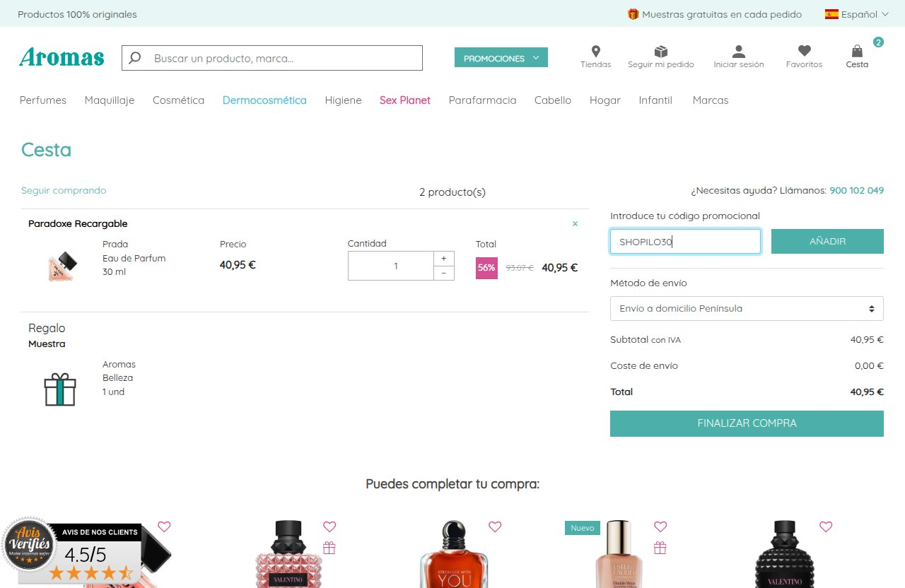Click FINALIZAR COMPRA button
This screenshot has height=588, width=905.
pyautogui.click(x=747, y=423)
